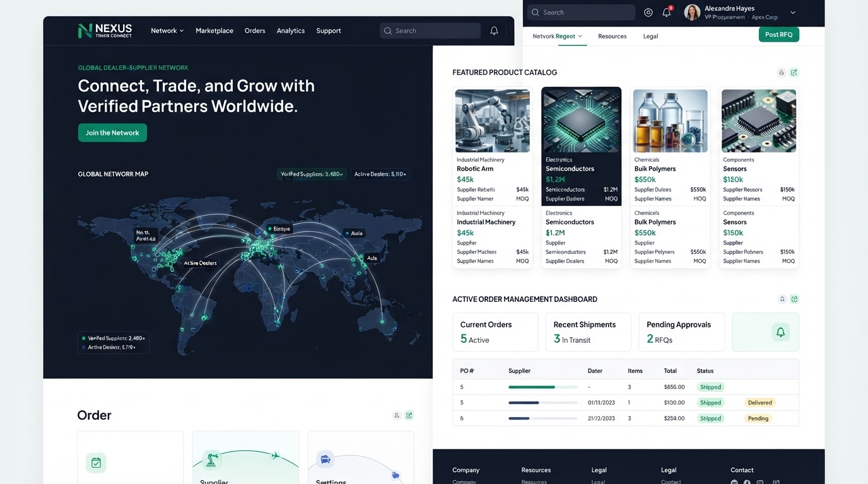
Task: Click the Delivered status badge
Action: tap(760, 403)
